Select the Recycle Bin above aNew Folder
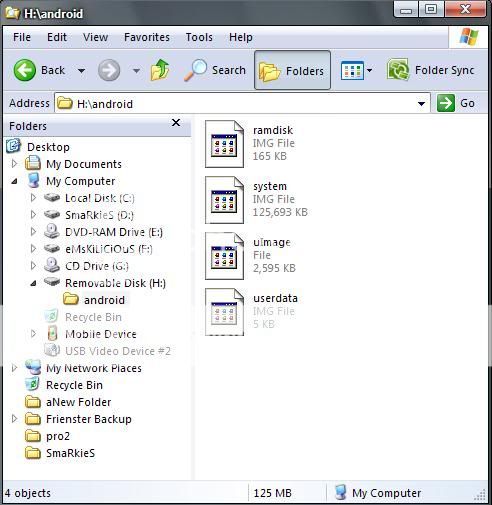 [74, 385]
